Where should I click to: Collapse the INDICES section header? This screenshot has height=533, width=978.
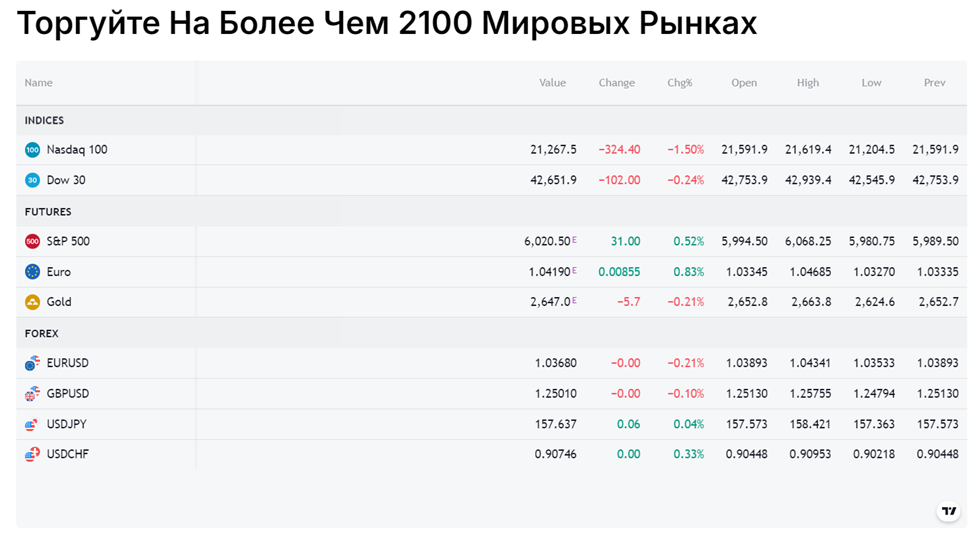[44, 120]
